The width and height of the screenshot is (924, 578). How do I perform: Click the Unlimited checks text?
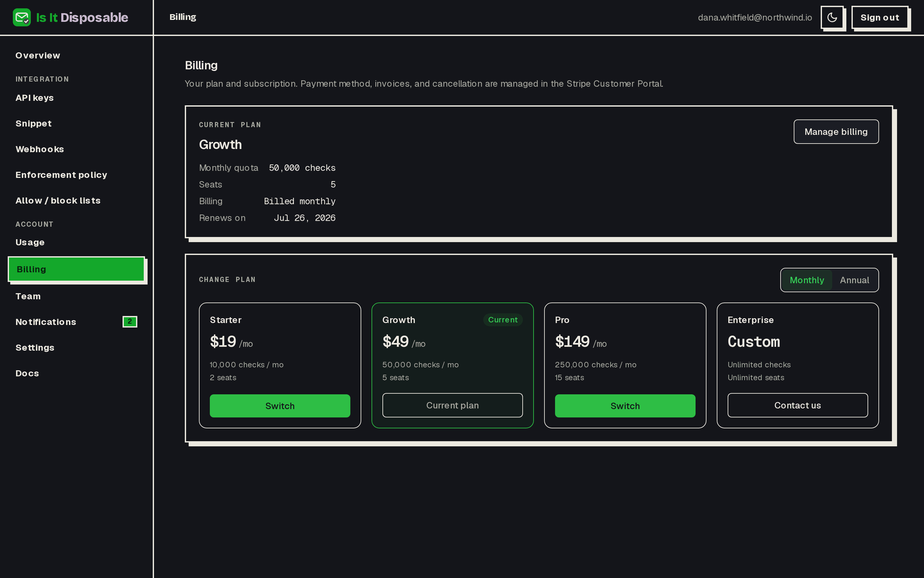pyautogui.click(x=759, y=365)
